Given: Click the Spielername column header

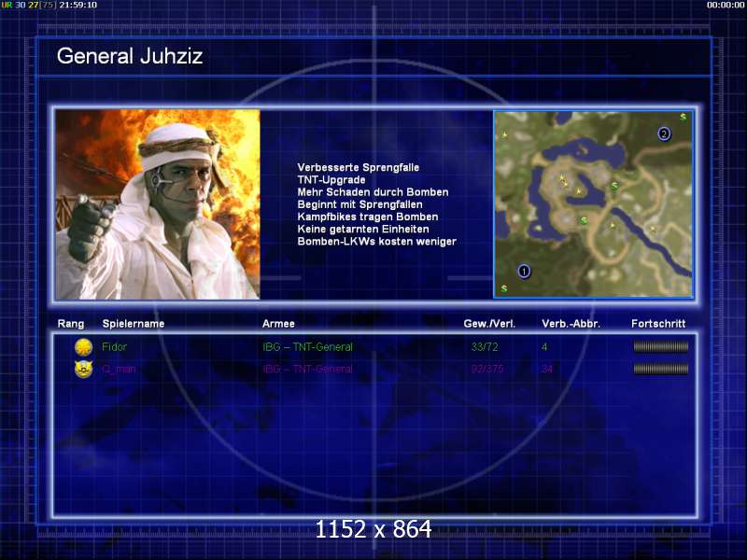Looking at the screenshot, I should 134,324.
